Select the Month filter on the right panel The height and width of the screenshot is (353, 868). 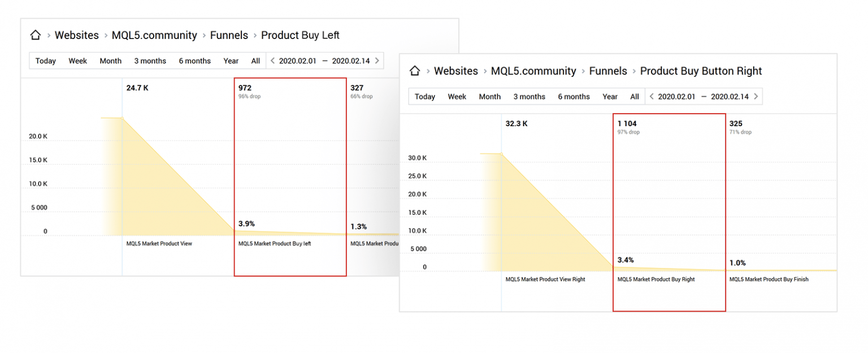(489, 96)
